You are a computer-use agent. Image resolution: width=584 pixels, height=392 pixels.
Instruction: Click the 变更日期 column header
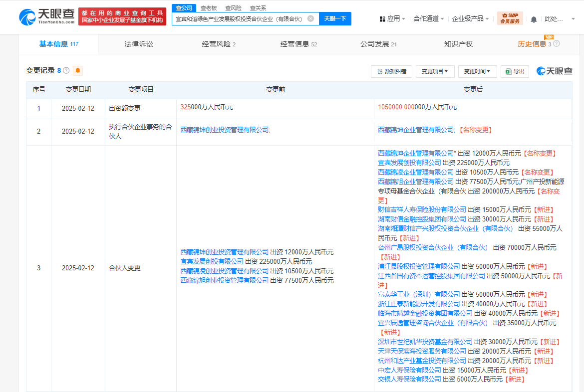click(78, 89)
